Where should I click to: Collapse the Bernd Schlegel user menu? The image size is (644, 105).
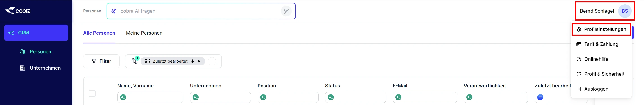596,11
